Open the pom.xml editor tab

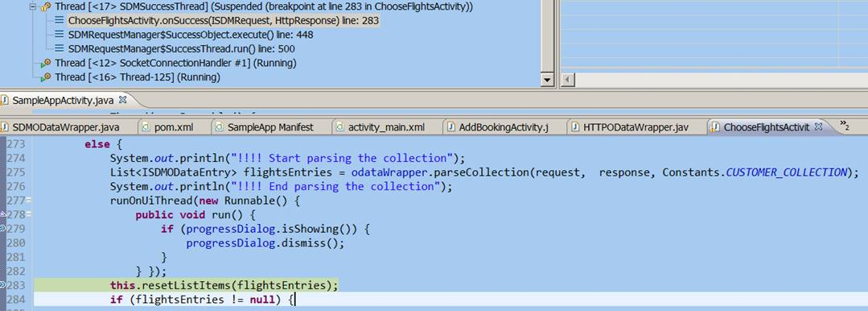coord(174,127)
